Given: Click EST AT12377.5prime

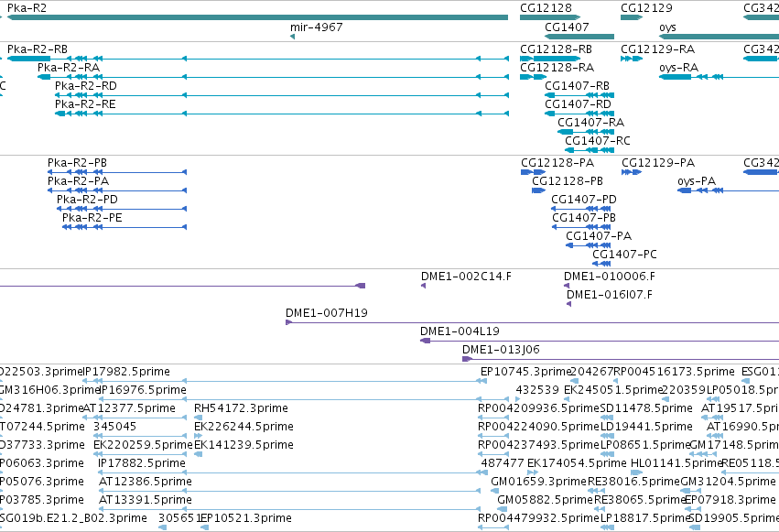Looking at the screenshot, I should [x=129, y=408].
